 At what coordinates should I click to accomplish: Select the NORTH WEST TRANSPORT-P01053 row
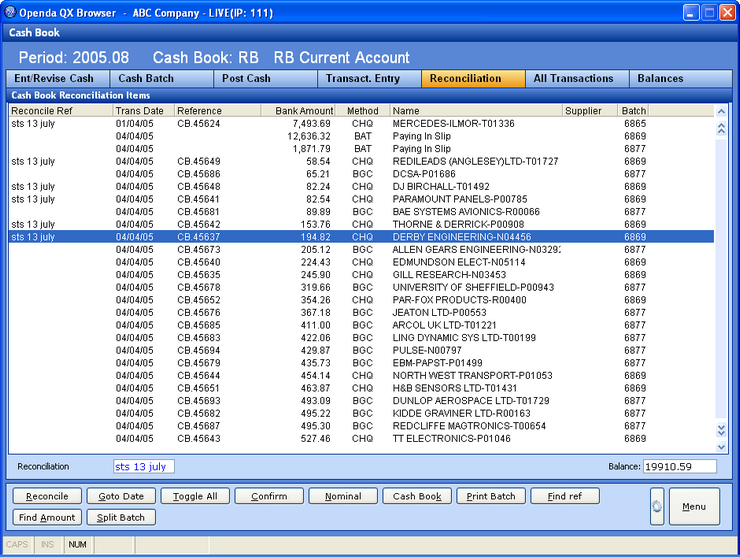[362, 375]
